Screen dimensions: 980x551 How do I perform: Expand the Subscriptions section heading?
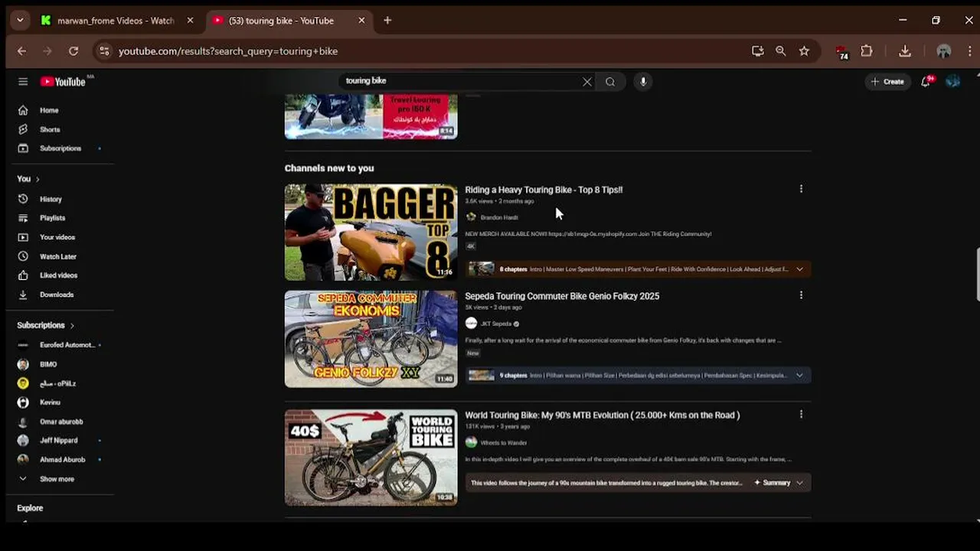tap(46, 325)
